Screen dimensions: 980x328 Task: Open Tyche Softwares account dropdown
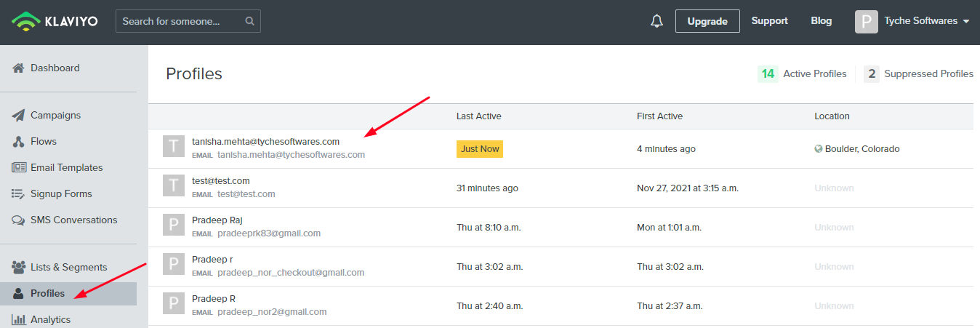927,21
